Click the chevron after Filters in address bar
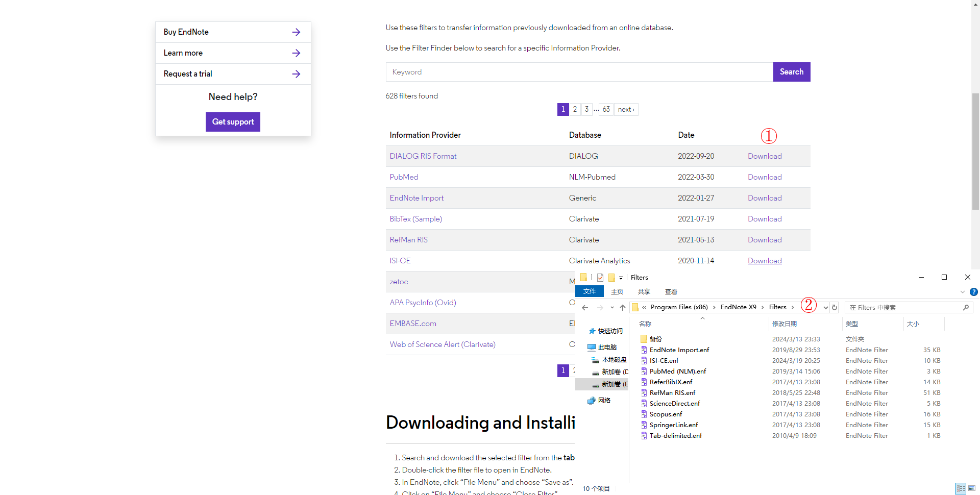The width and height of the screenshot is (980, 495). point(793,307)
